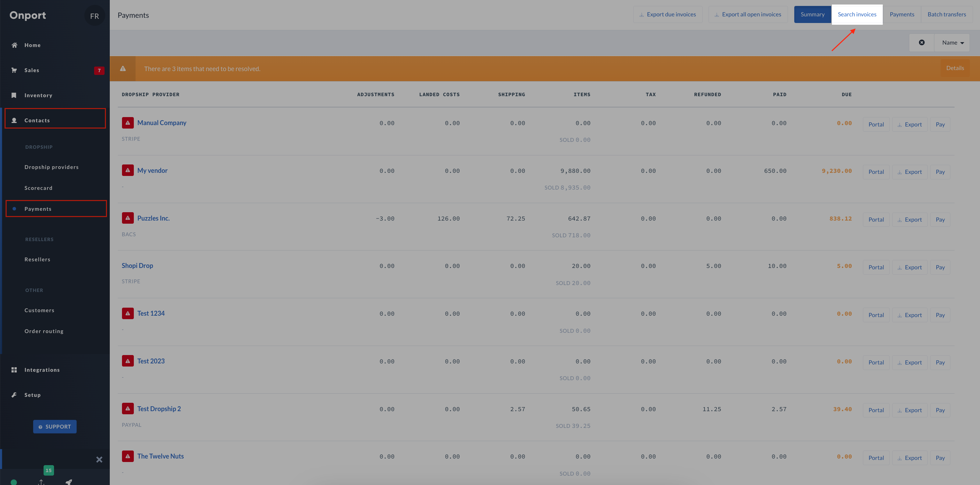Screen dimensions: 980x485
Task: Open Dropship providers in the sidebar
Action: tap(51, 167)
